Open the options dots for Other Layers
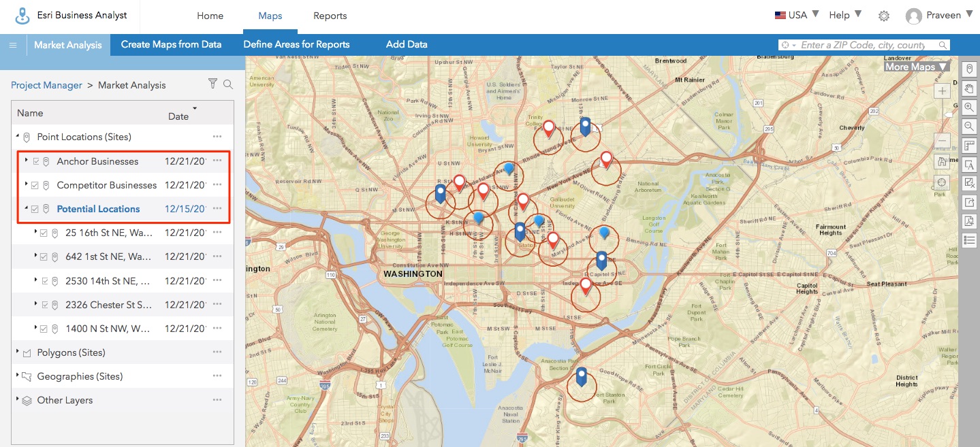This screenshot has height=447, width=980. coord(217,400)
